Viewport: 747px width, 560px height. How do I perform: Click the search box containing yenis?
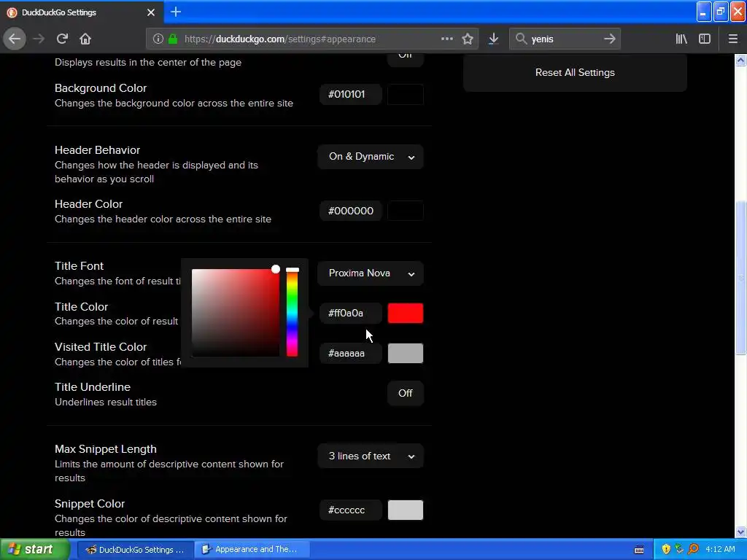point(565,39)
